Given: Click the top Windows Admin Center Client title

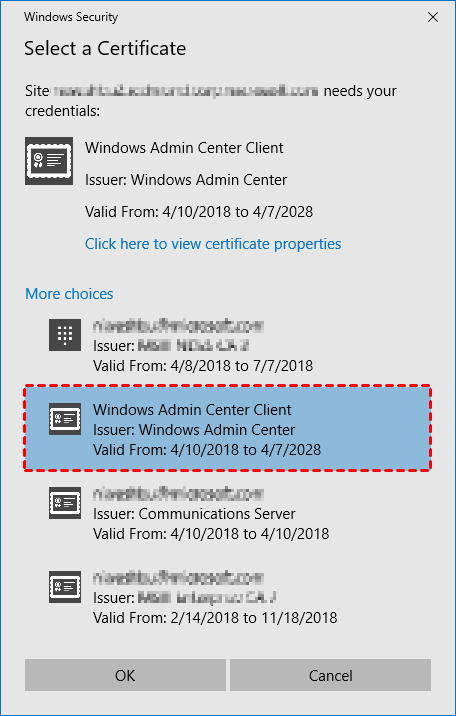Looking at the screenshot, I should (x=184, y=148).
